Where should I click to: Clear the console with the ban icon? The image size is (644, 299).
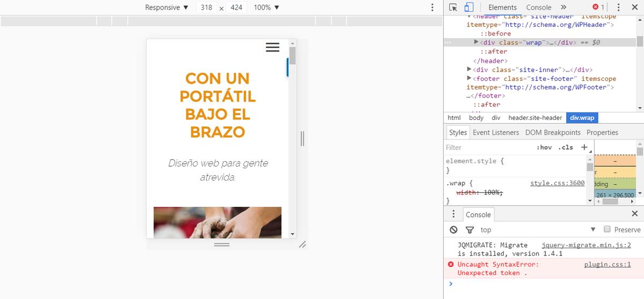click(454, 229)
